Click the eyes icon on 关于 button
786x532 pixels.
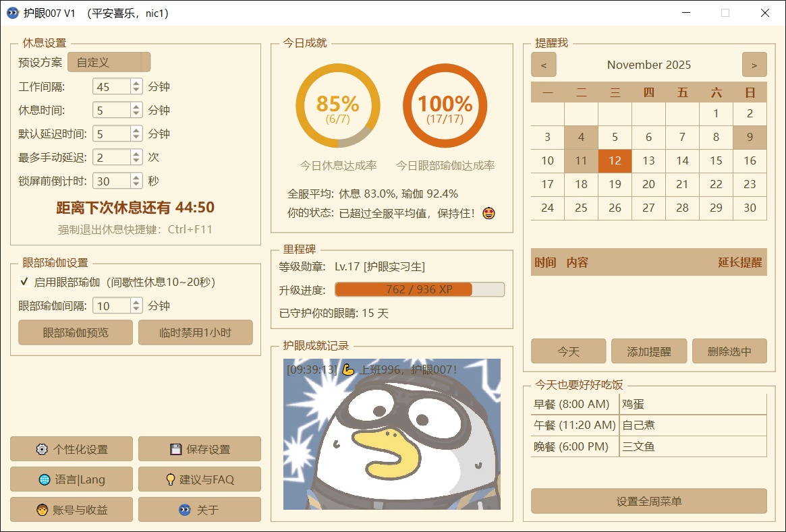(184, 510)
